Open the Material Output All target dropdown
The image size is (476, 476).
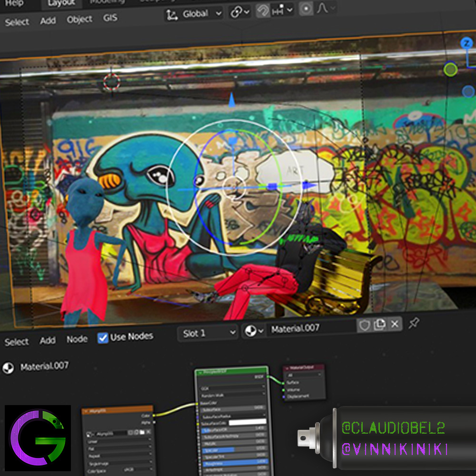coord(304,375)
